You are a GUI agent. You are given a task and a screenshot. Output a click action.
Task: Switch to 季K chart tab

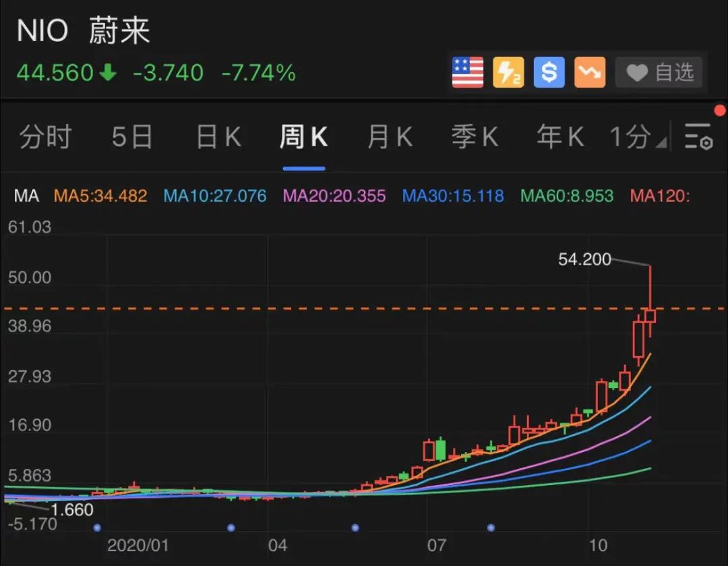coord(475,137)
